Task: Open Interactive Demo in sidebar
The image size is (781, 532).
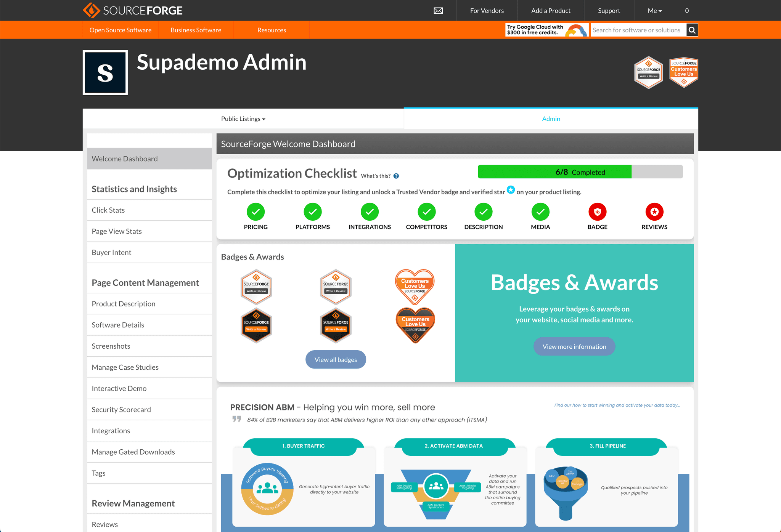Action: click(149, 388)
